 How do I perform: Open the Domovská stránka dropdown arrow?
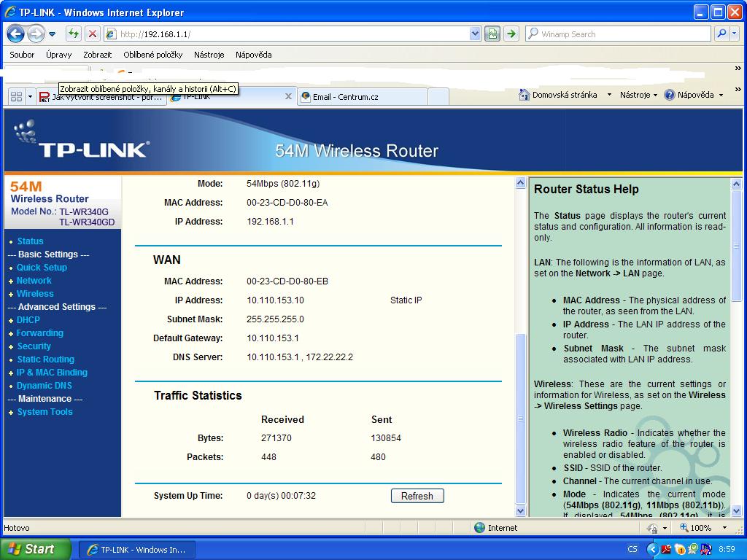pos(609,95)
